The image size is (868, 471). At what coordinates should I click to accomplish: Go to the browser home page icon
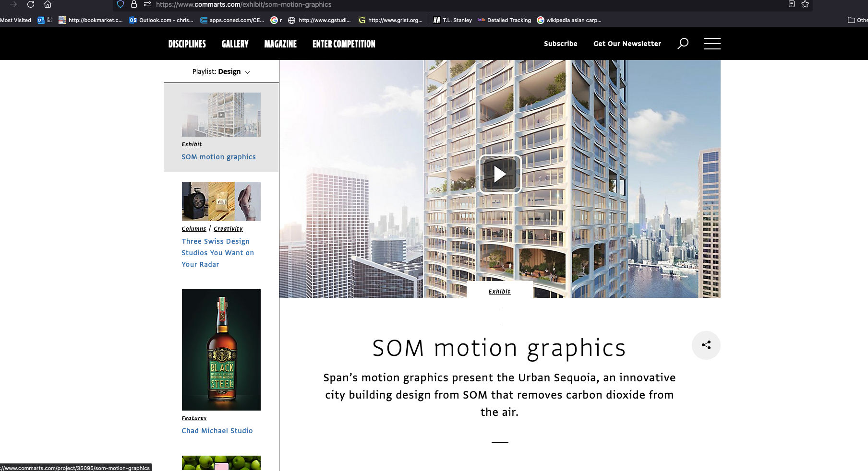[48, 4]
